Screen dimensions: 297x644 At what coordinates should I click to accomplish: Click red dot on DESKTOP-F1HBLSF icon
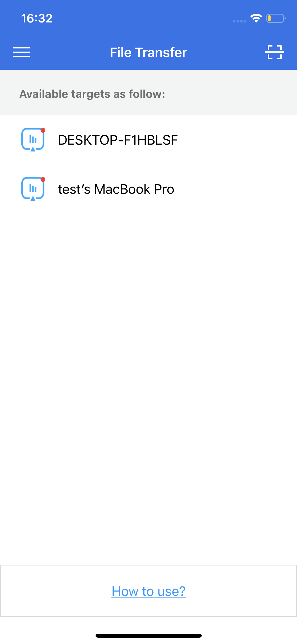(43, 130)
